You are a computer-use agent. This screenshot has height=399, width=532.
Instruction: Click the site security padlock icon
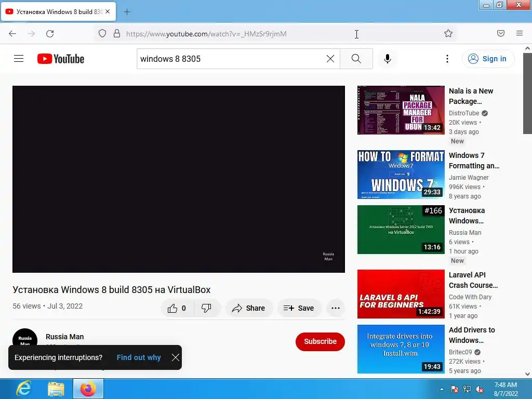117,34
